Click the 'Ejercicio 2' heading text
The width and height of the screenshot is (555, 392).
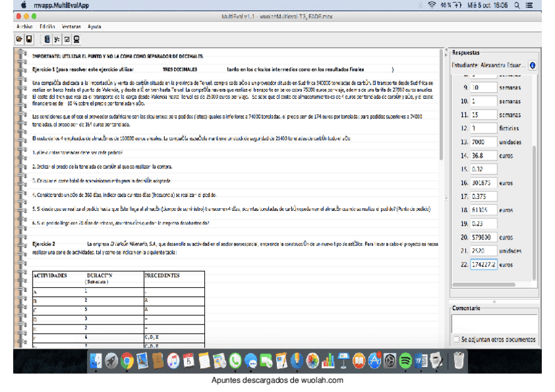(44, 243)
